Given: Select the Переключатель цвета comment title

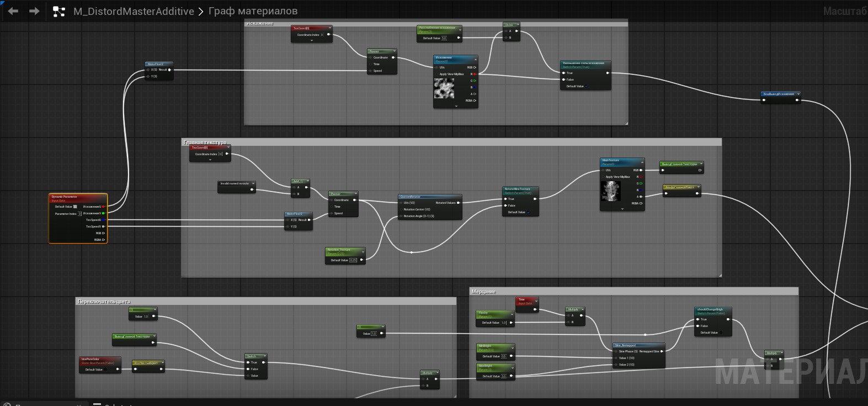Looking at the screenshot, I should coord(104,302).
